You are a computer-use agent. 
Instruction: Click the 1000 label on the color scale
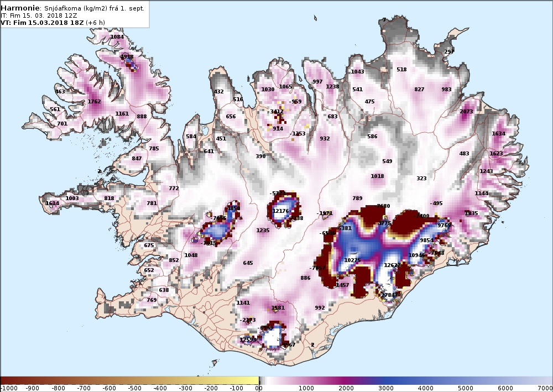coord(306,388)
